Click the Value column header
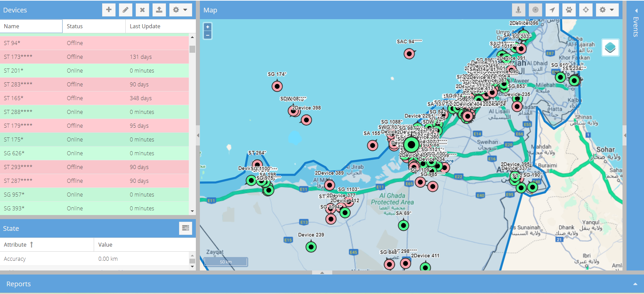 [x=145, y=245]
